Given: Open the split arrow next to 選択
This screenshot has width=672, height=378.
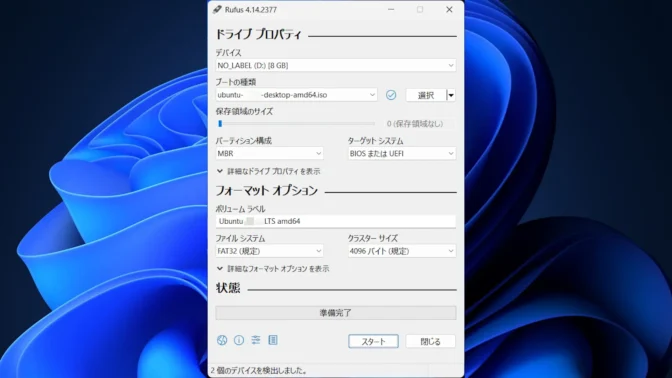Looking at the screenshot, I should tap(451, 95).
